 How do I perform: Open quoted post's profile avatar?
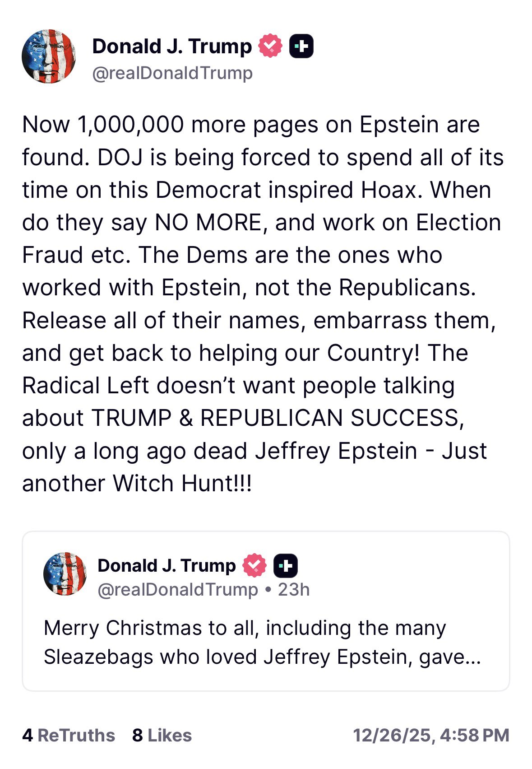point(65,573)
